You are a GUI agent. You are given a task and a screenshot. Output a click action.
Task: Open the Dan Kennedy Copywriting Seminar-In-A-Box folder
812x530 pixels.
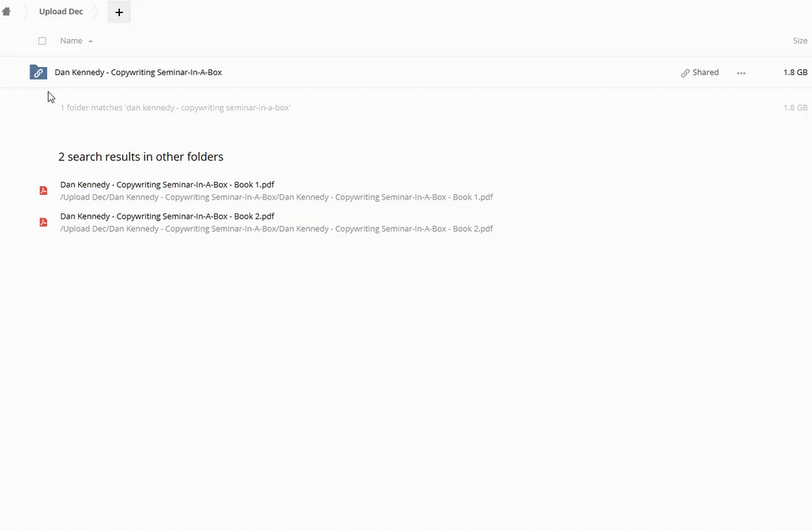click(x=138, y=72)
